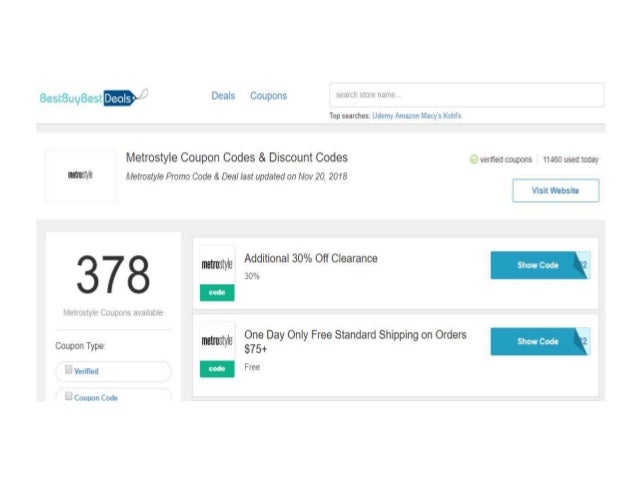
Task: Click green code badge on Free Shipping coupon
Action: (217, 368)
